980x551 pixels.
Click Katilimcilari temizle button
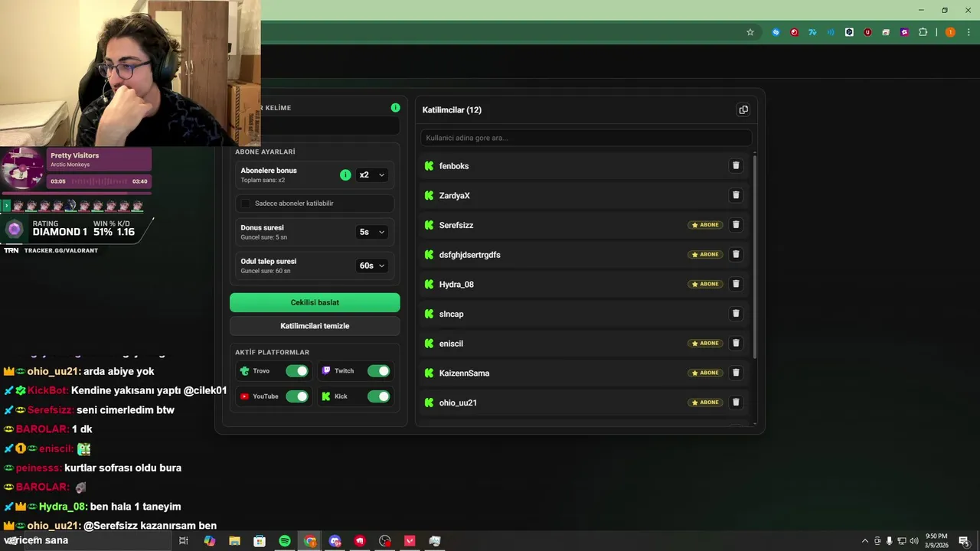click(x=315, y=326)
